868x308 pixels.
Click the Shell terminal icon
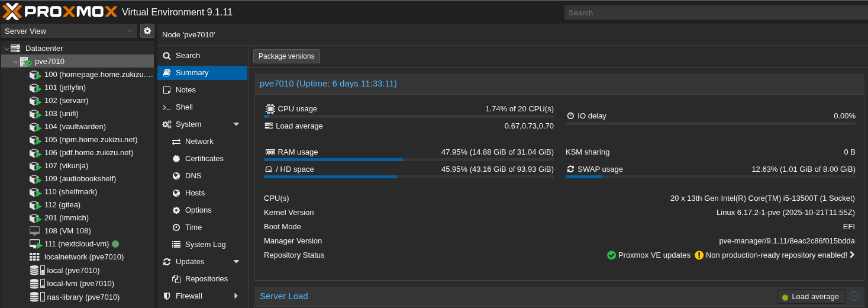[x=167, y=107]
